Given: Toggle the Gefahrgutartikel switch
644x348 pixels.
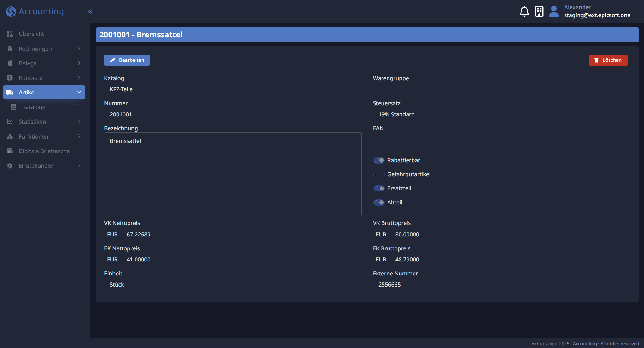Looking at the screenshot, I should (x=379, y=174).
